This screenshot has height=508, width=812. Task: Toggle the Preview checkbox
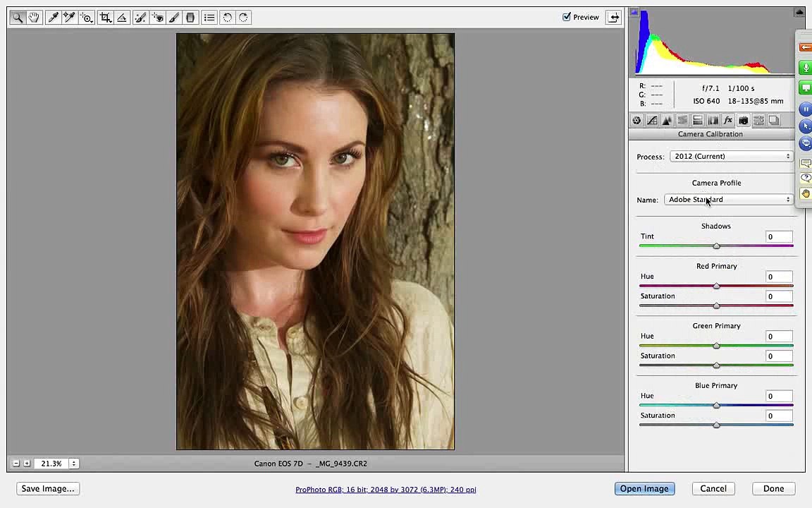(567, 17)
